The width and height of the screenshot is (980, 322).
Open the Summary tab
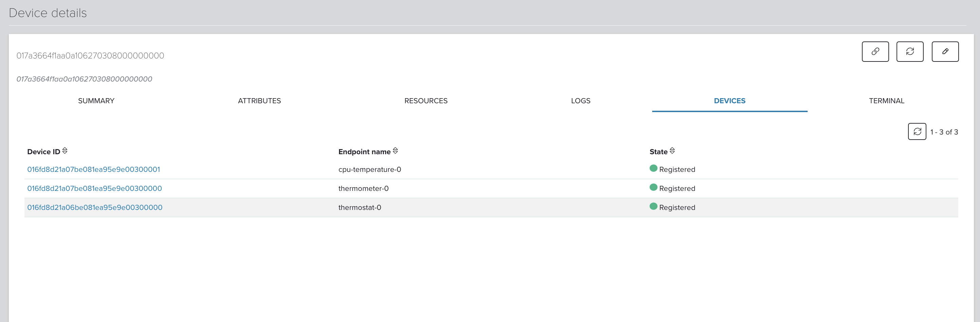click(x=96, y=101)
